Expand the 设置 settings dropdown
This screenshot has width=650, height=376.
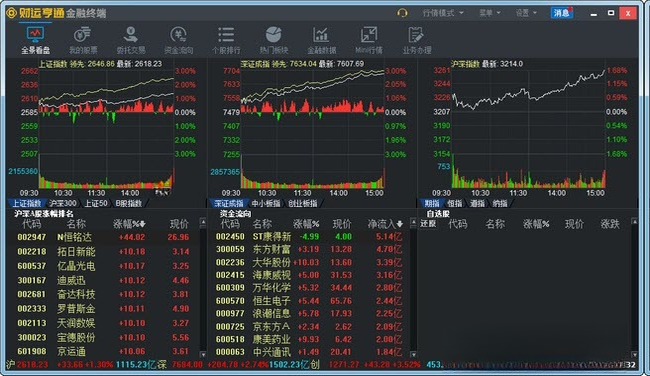point(526,13)
